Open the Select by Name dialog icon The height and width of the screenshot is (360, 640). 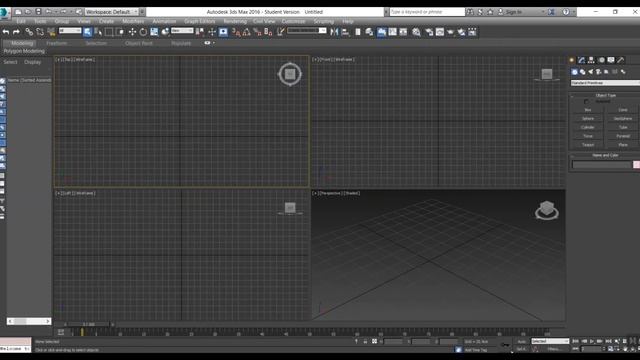click(x=98, y=32)
